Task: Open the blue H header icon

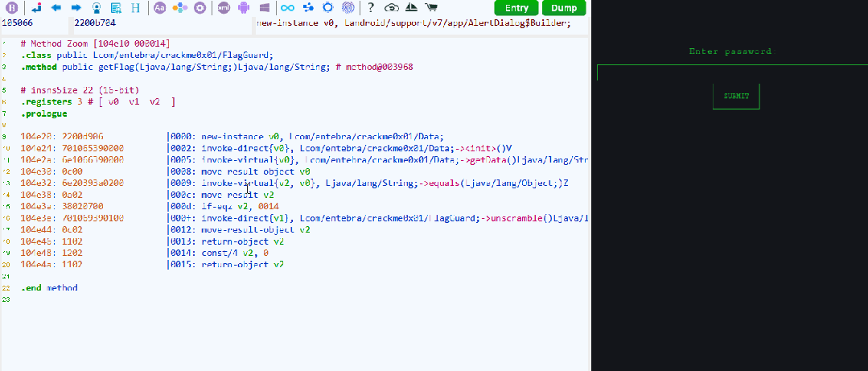Action: [136, 8]
